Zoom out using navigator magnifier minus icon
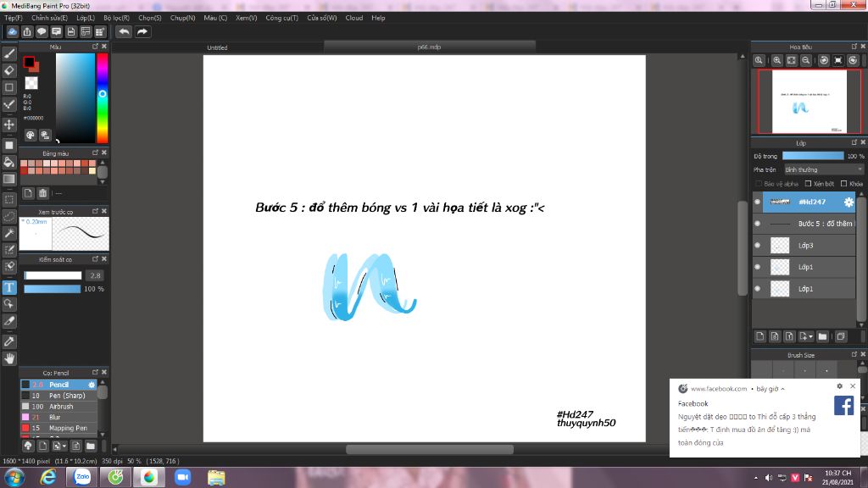The image size is (868, 488). coord(806,60)
